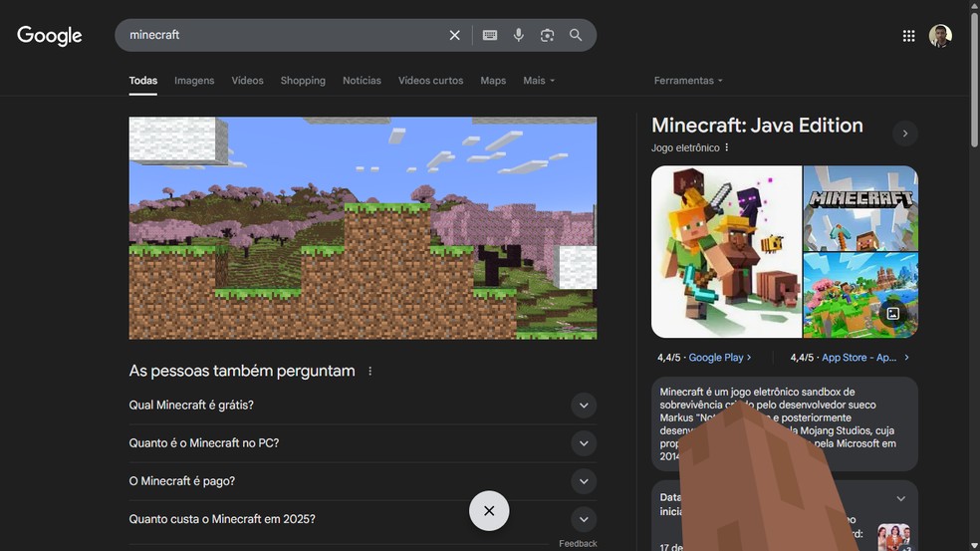This screenshot has width=980, height=551.
Task: Open more options next to As pessoas também perguntam
Action: coord(370,371)
